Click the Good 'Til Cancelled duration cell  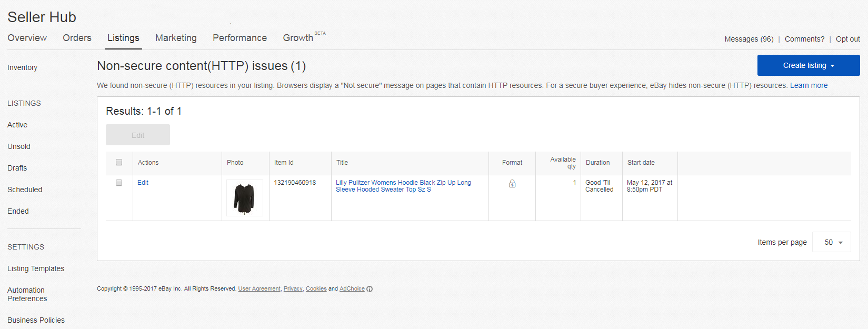click(x=599, y=186)
